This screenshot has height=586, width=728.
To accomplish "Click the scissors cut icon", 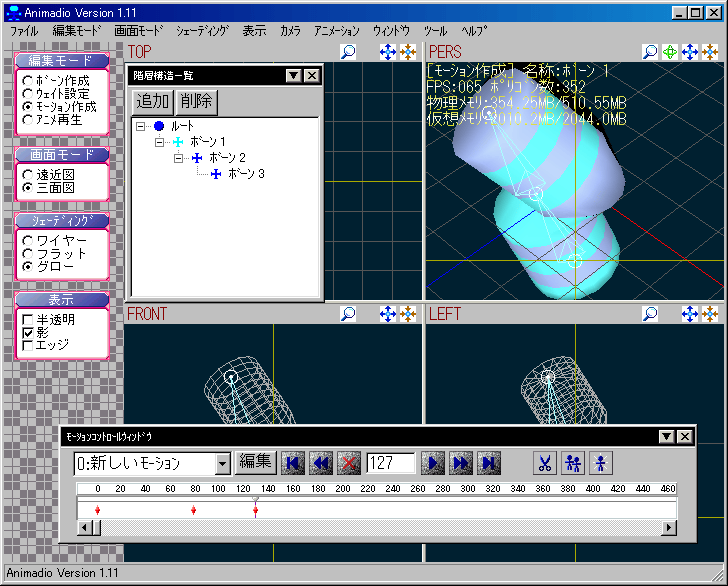I will tap(545, 463).
